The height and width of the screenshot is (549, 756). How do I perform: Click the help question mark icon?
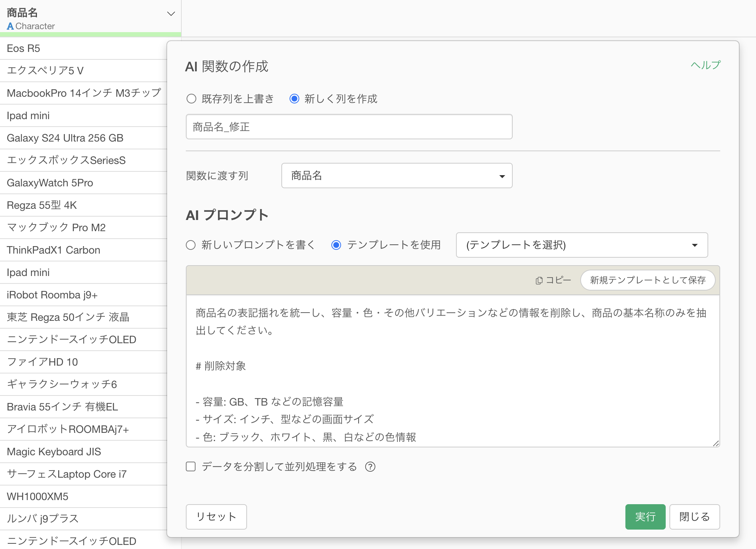[x=370, y=467]
